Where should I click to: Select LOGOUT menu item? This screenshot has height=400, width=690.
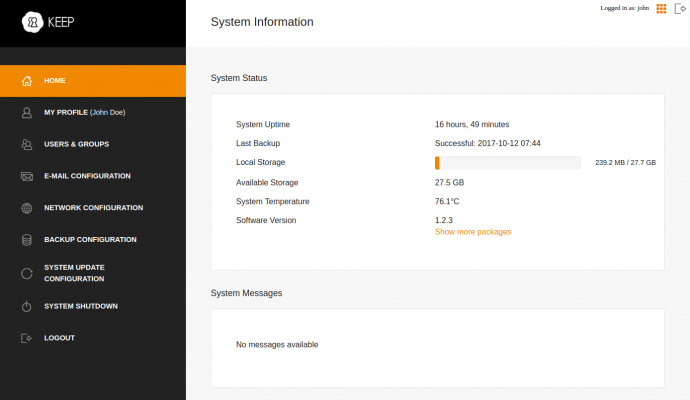[x=93, y=338]
